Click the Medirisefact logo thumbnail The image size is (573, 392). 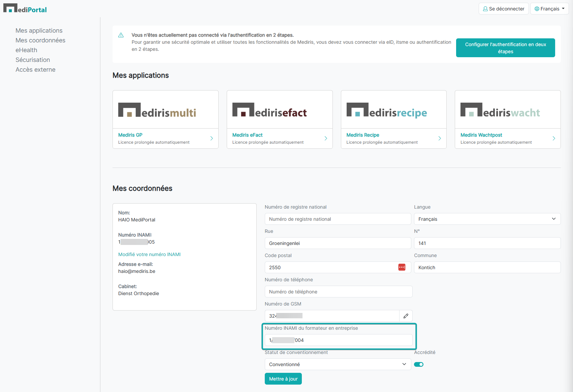click(269, 110)
